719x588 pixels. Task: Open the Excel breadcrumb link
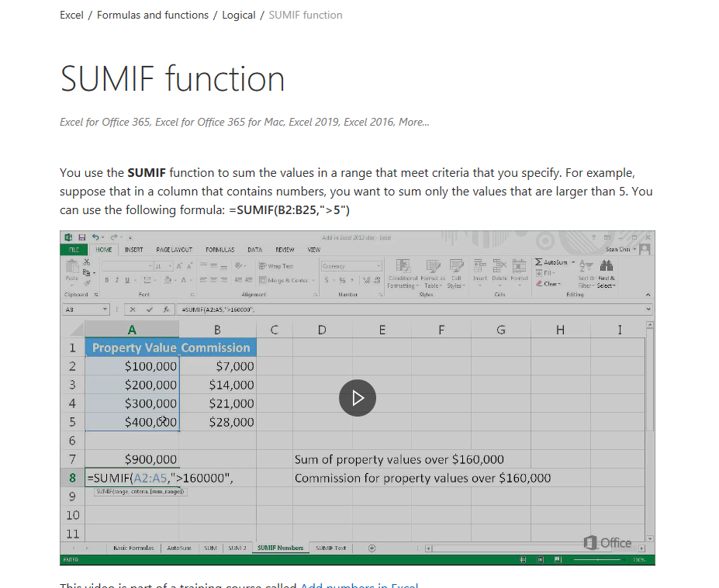point(71,16)
